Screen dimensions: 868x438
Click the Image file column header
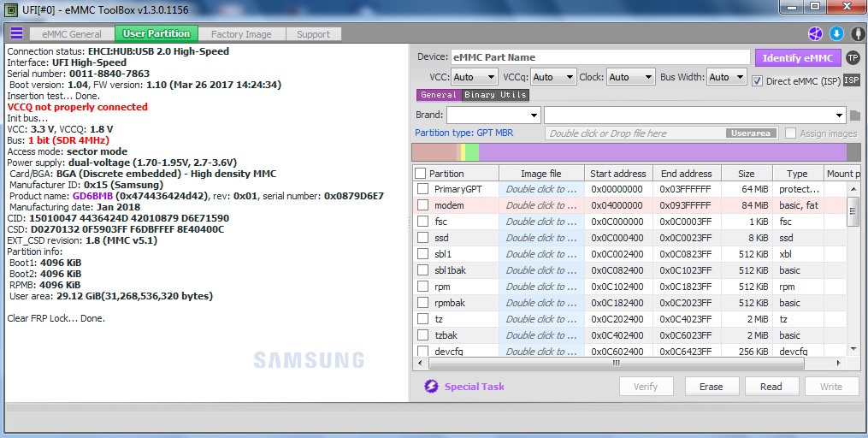pyautogui.click(x=541, y=174)
